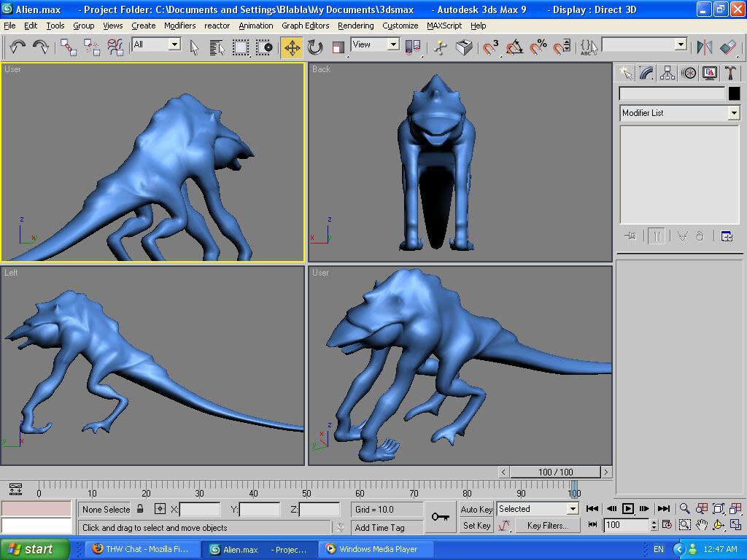
Task: Play the animation
Action: pos(628,508)
